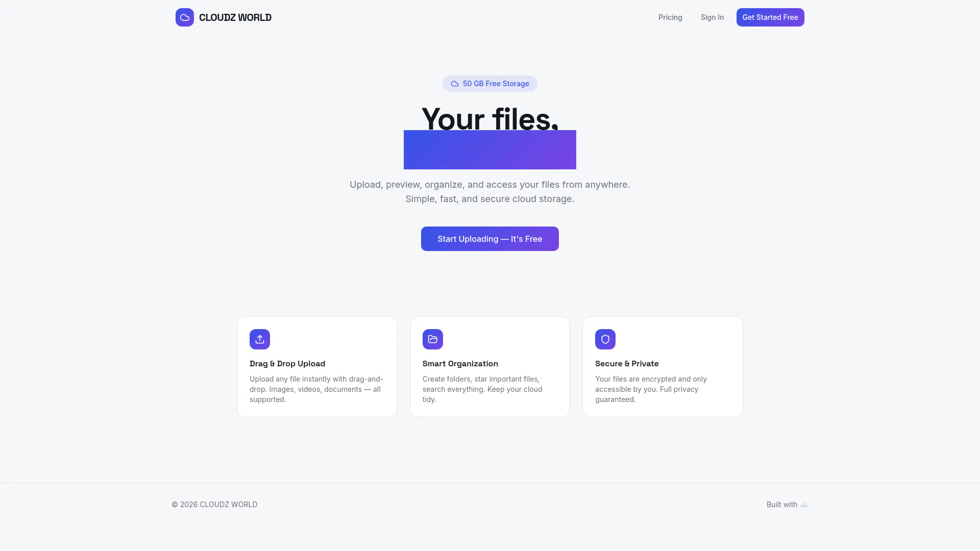Click the Your files. headline
The height and width of the screenshot is (551, 980).
490,118
